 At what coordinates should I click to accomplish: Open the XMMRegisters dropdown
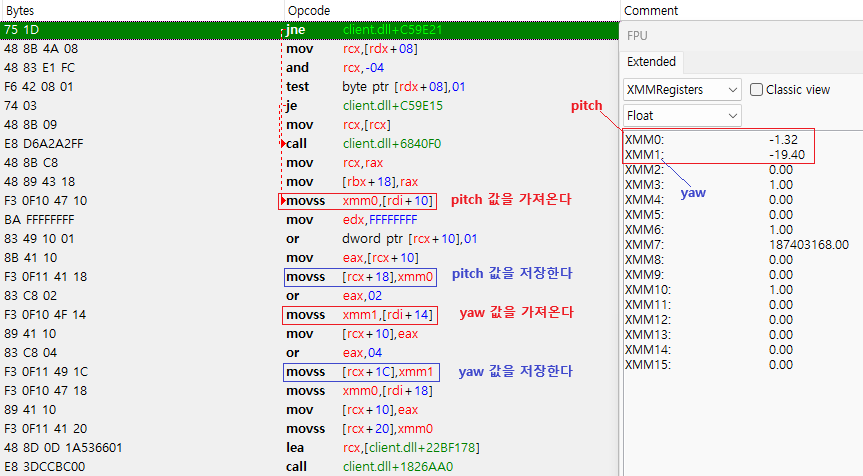click(682, 90)
